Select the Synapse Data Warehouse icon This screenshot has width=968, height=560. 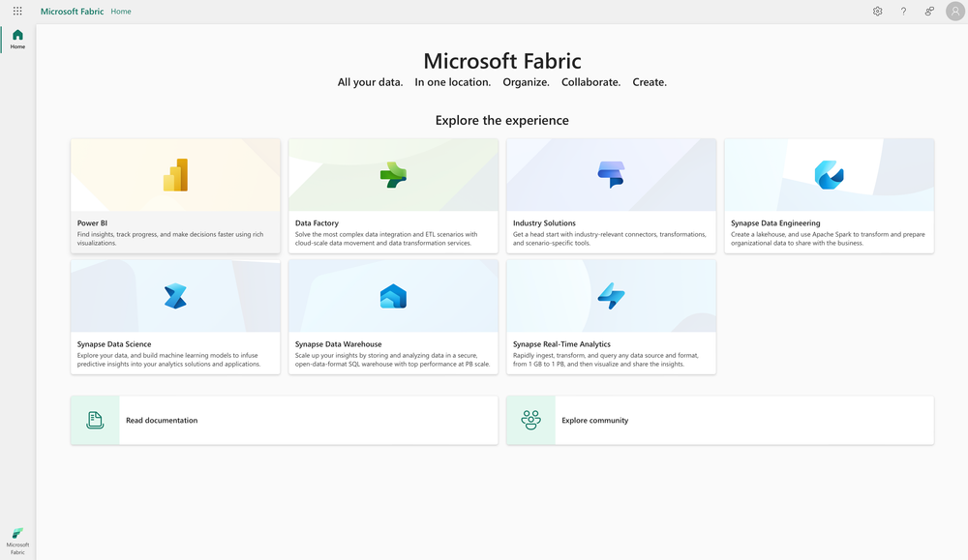coord(393,296)
